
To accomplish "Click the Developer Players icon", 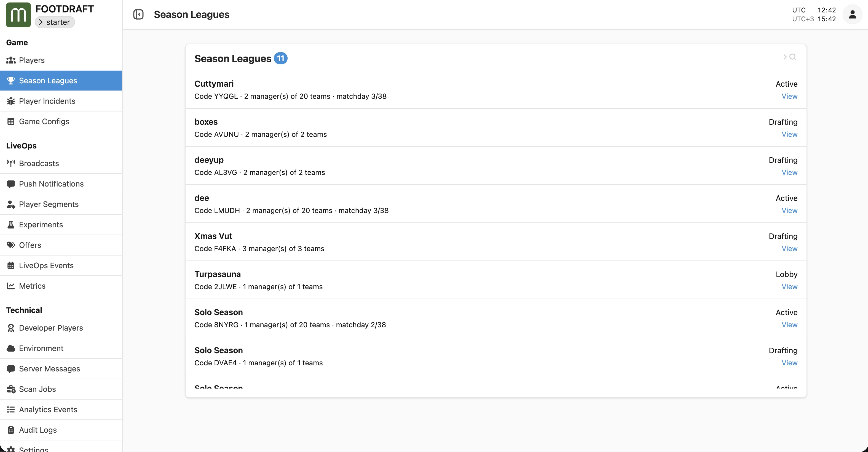I will tap(11, 328).
